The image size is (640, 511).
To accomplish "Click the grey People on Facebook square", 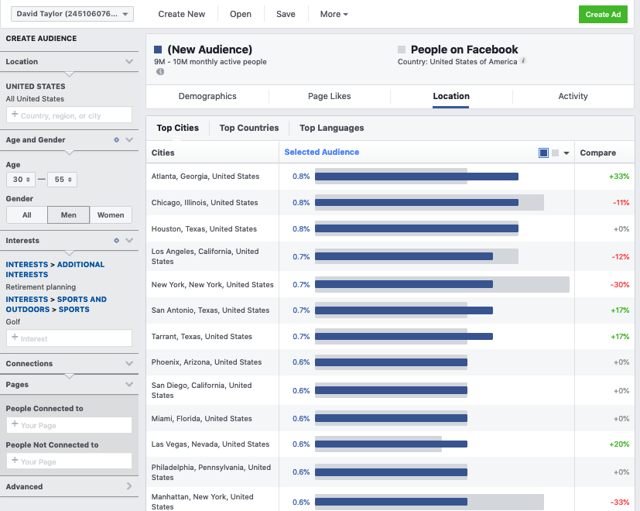I will pos(402,49).
